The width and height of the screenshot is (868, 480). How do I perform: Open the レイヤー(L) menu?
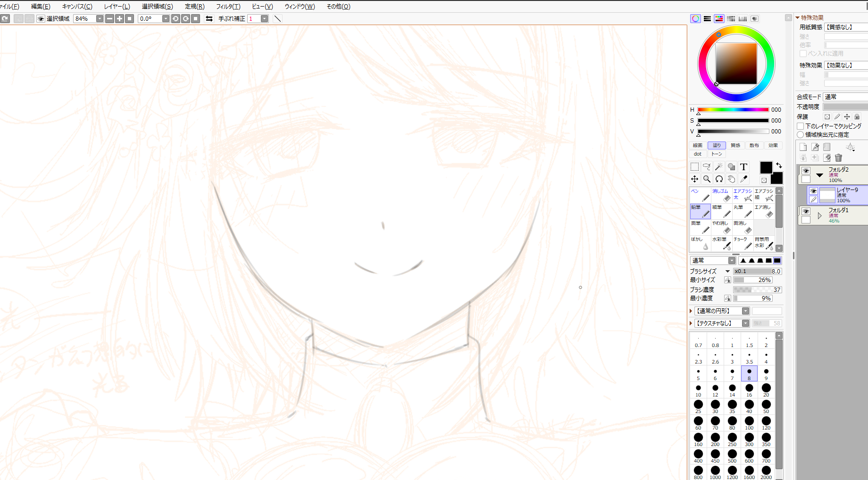point(117,7)
